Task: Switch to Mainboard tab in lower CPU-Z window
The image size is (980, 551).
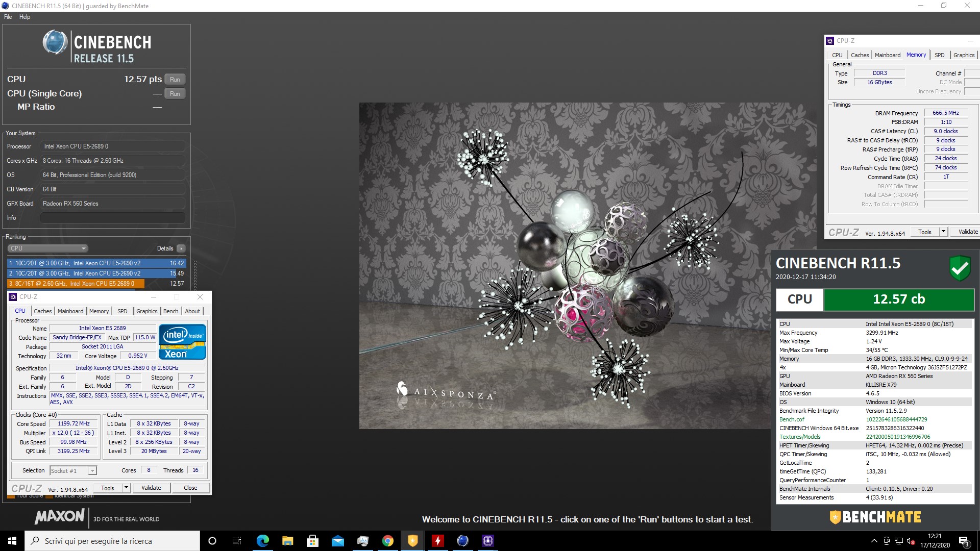Action: 70,311
